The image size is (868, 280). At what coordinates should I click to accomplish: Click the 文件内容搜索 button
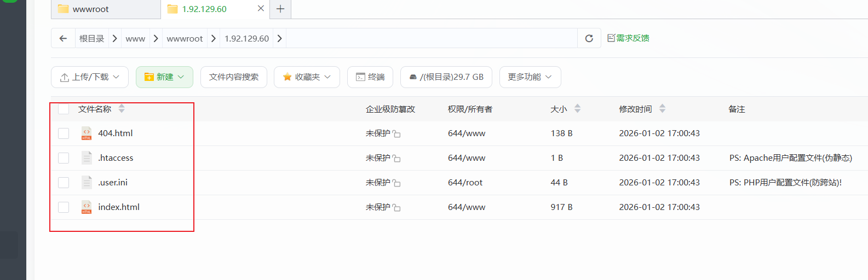[x=234, y=77]
